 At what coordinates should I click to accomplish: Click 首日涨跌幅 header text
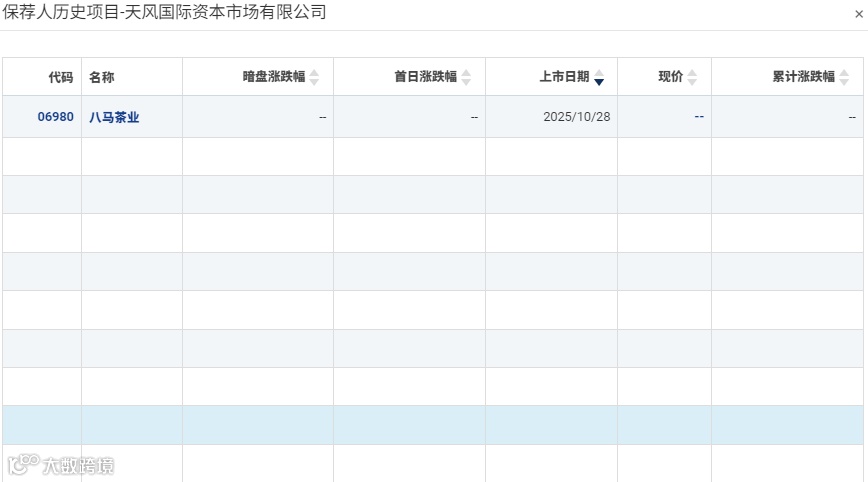[426, 76]
